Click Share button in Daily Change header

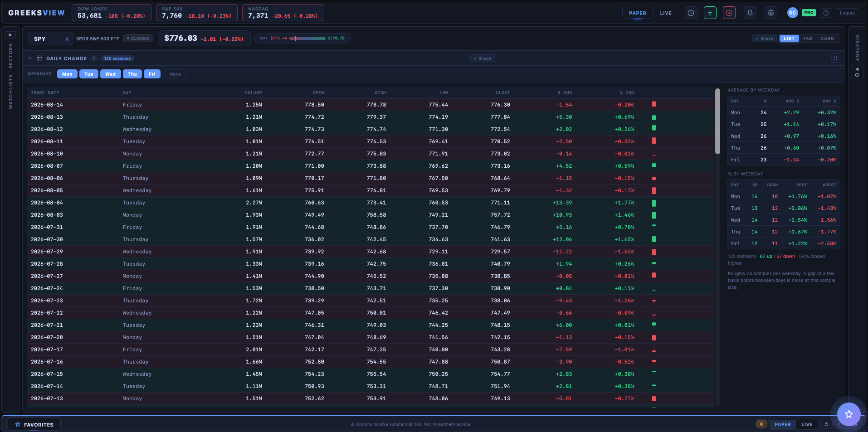point(483,58)
